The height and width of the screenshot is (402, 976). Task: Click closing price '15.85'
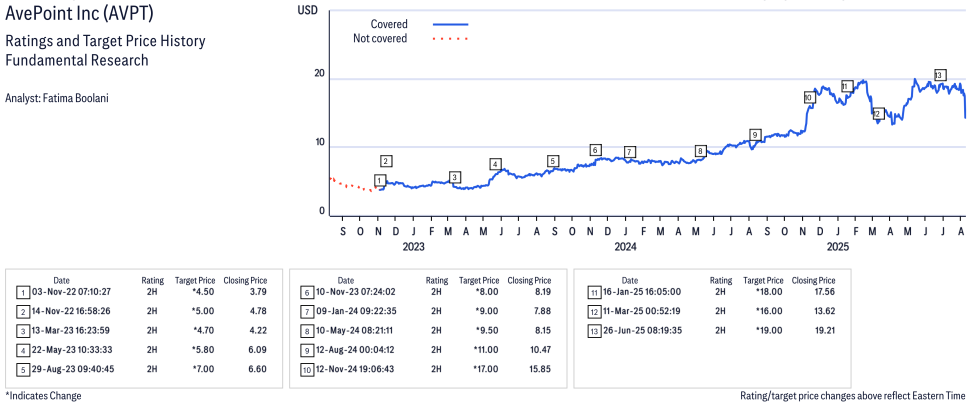coord(540,369)
